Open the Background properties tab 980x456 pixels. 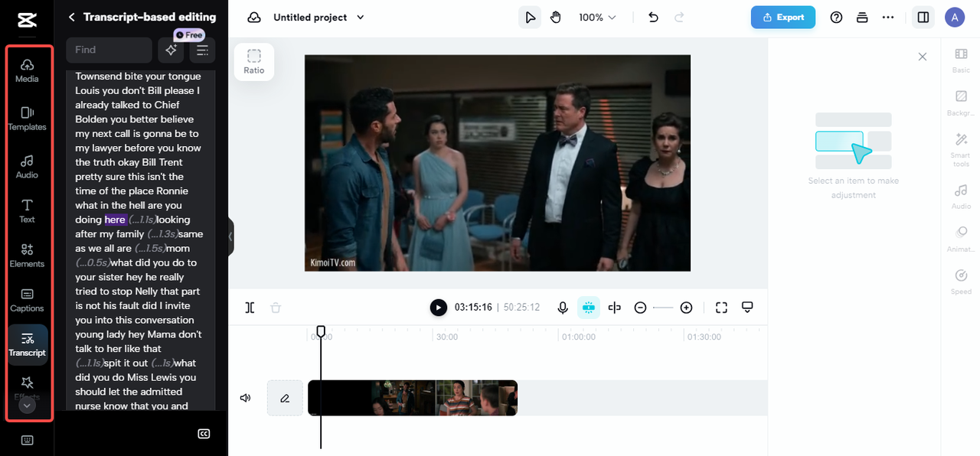(961, 103)
